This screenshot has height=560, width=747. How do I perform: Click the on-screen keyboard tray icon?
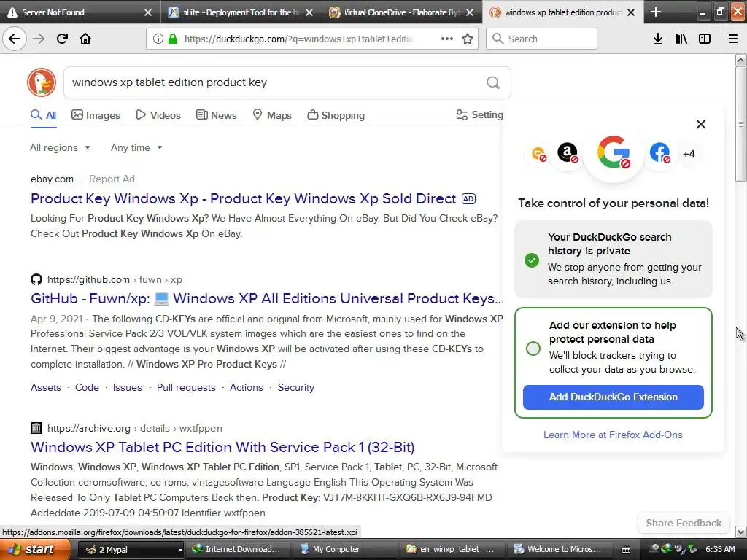(626, 550)
